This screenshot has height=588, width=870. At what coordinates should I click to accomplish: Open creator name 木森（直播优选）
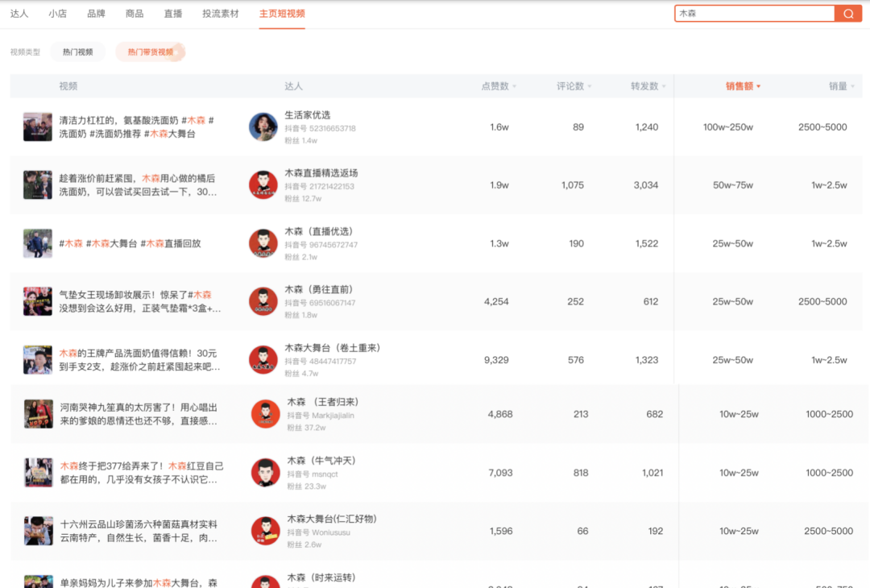point(318,231)
